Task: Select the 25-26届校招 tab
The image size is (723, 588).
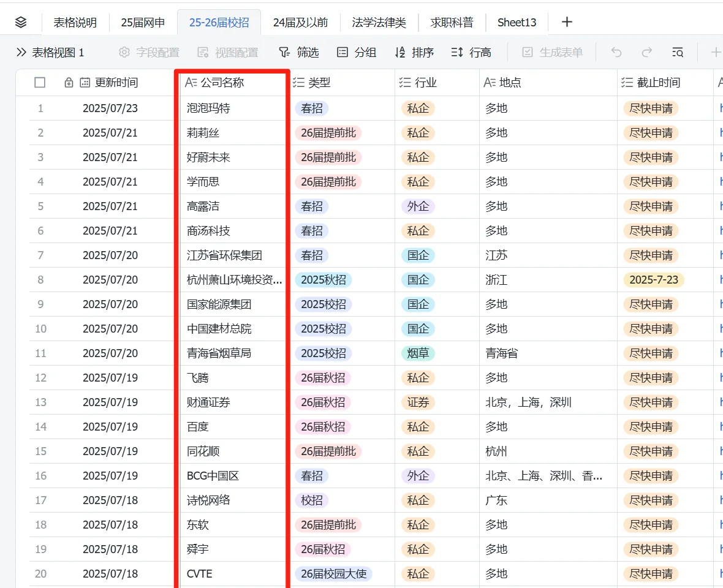Action: pyautogui.click(x=219, y=22)
